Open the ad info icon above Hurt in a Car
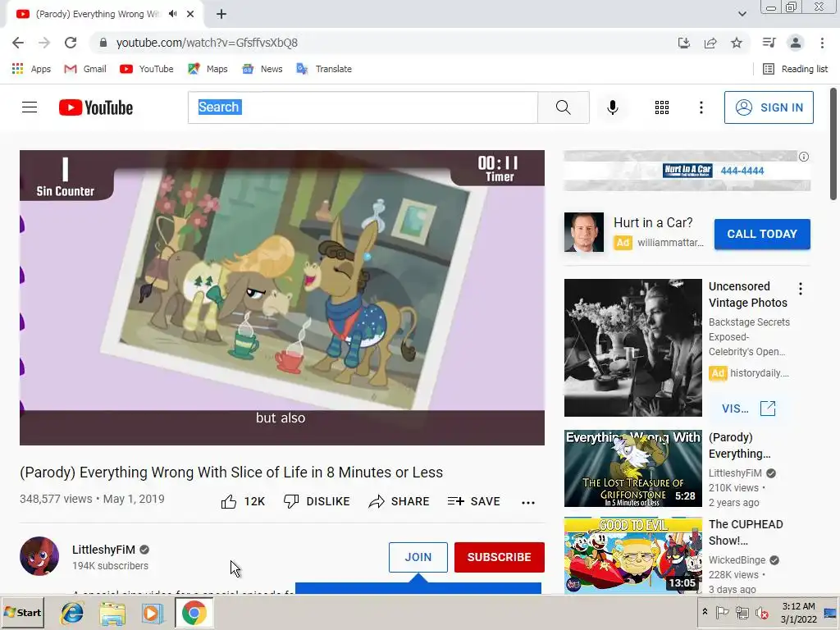The width and height of the screenshot is (840, 630). (804, 157)
